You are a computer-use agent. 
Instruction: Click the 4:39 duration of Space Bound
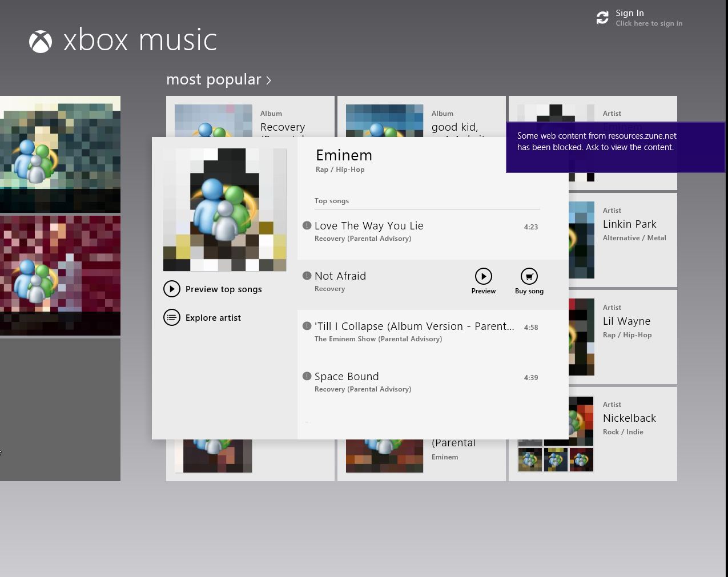point(531,377)
